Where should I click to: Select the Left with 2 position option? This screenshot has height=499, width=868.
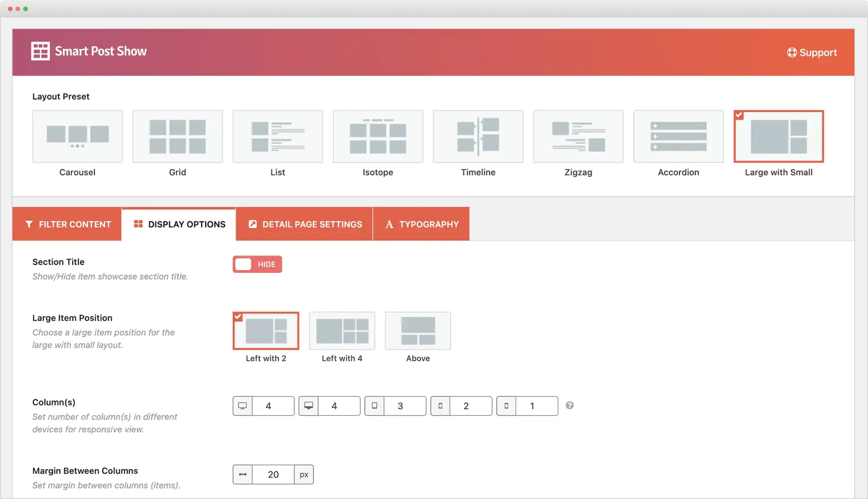pos(266,331)
